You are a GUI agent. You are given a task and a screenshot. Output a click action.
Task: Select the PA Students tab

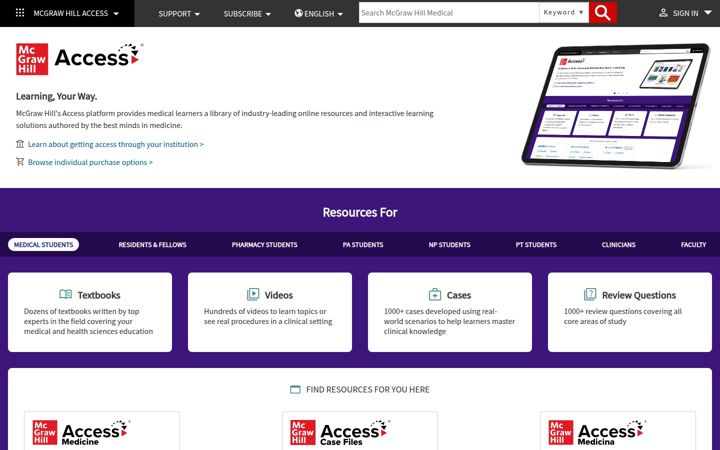click(363, 245)
